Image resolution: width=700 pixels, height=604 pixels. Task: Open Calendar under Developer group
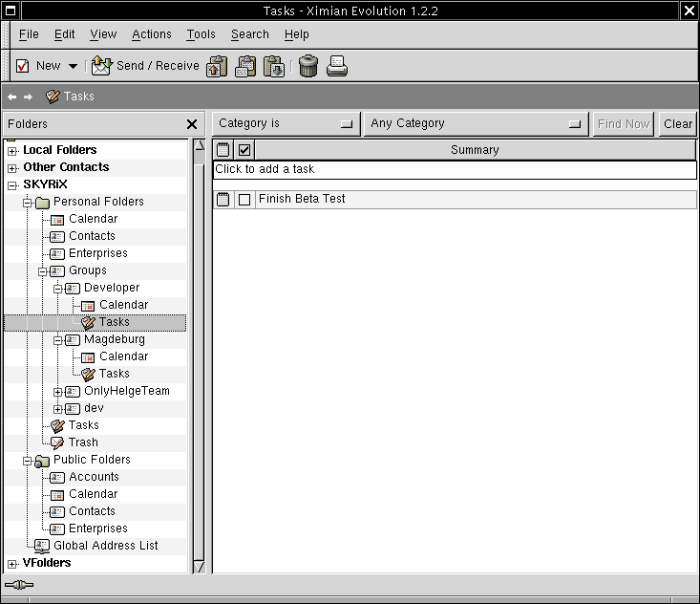(123, 305)
